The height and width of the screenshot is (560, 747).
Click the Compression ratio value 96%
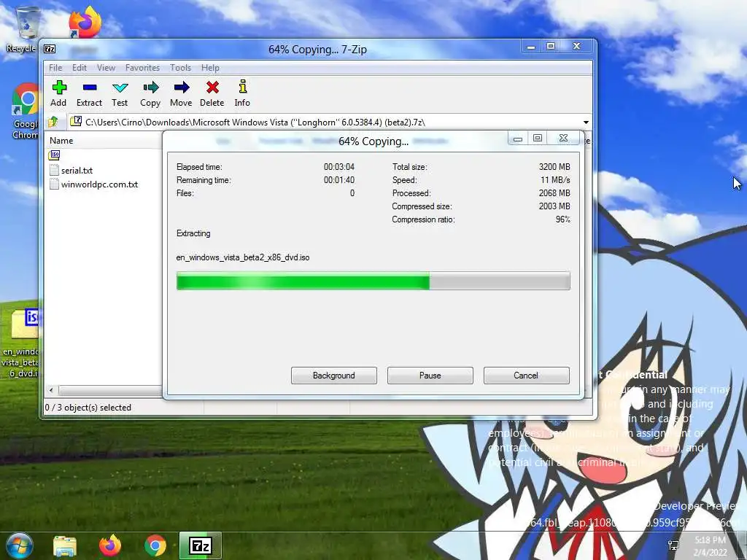[x=563, y=219]
